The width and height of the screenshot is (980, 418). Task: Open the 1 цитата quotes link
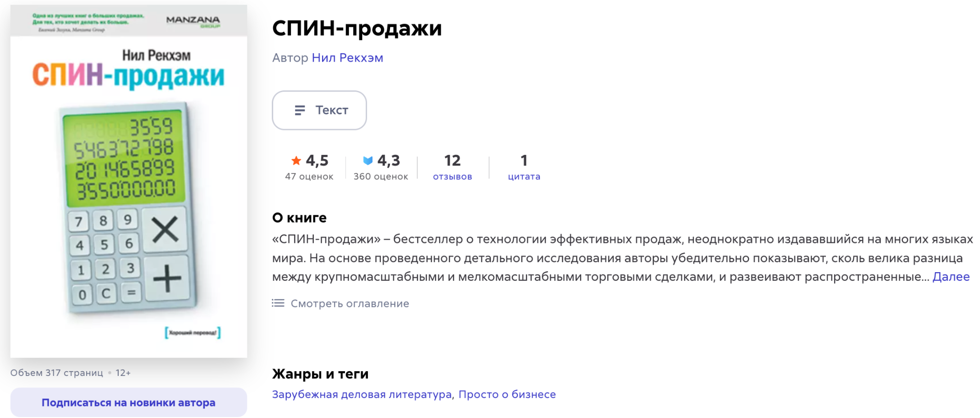tap(524, 167)
